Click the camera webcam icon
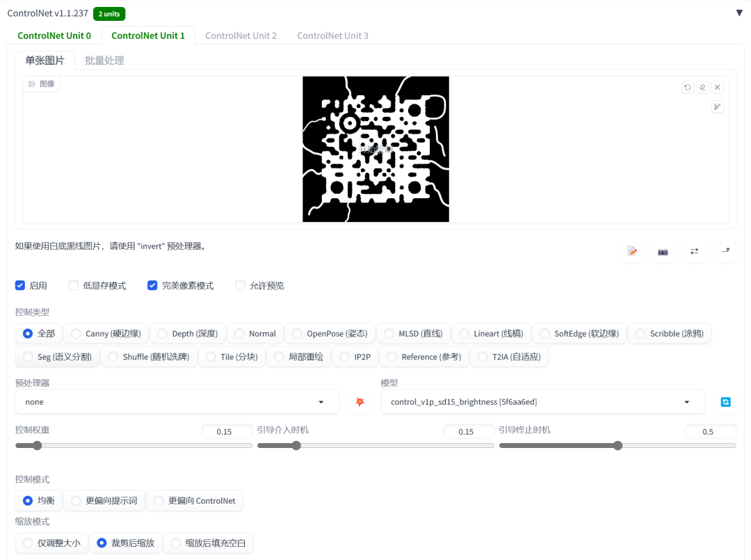 click(663, 252)
